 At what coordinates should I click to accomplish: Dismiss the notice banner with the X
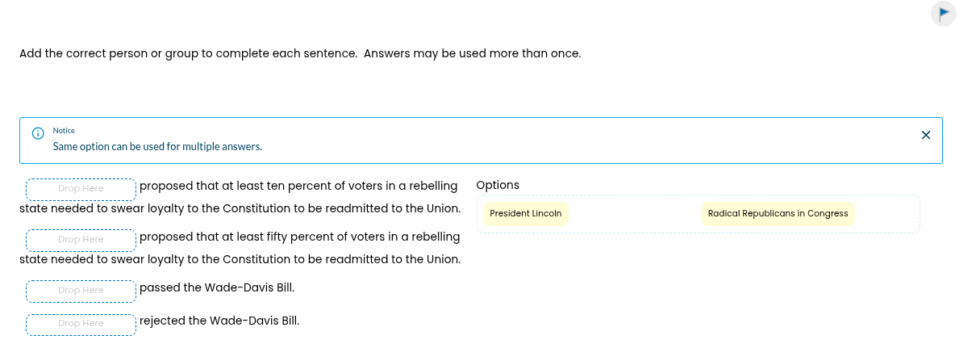(925, 135)
